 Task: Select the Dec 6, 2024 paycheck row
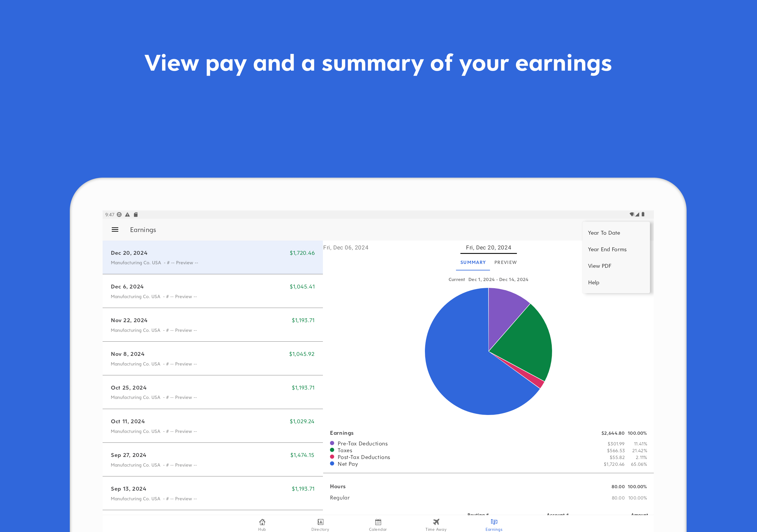click(x=212, y=291)
